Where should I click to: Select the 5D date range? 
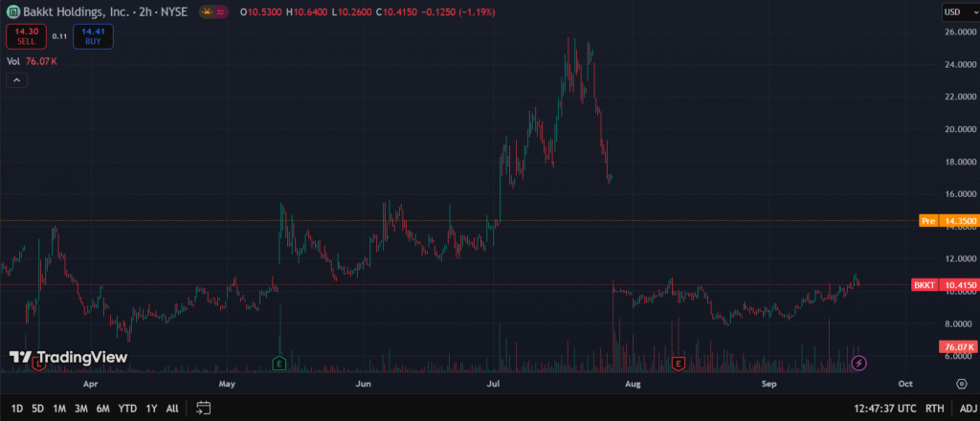37,409
